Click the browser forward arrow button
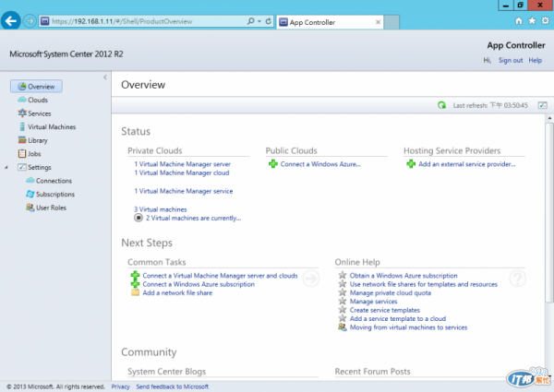 30,21
